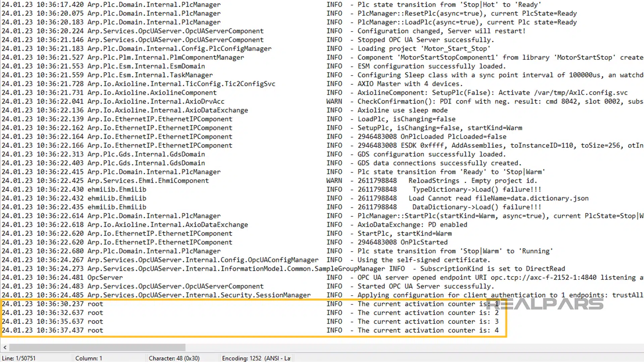Click the OpcServer endpoint URI log line
Image resolution: width=644 pixels, height=362 pixels.
[476, 278]
